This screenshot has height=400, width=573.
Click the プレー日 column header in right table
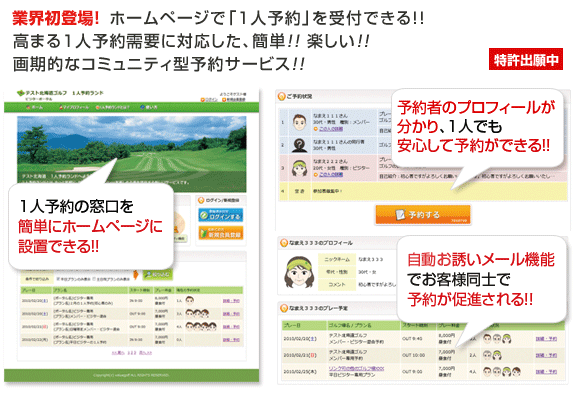pos(304,325)
